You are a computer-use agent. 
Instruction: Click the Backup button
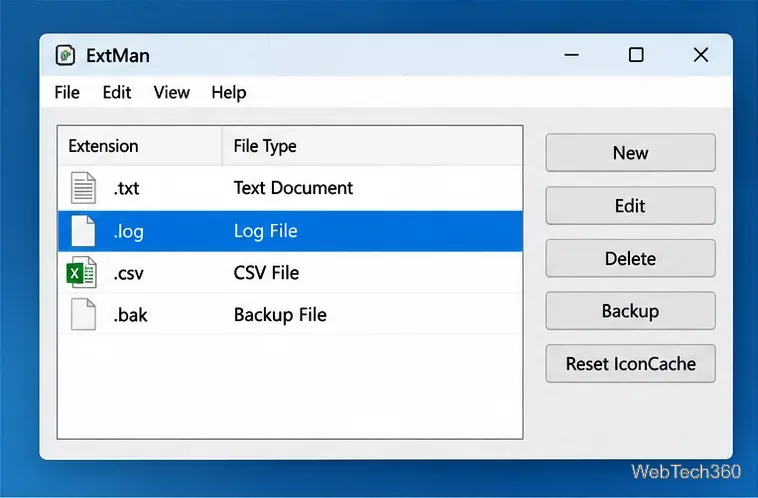(x=630, y=311)
